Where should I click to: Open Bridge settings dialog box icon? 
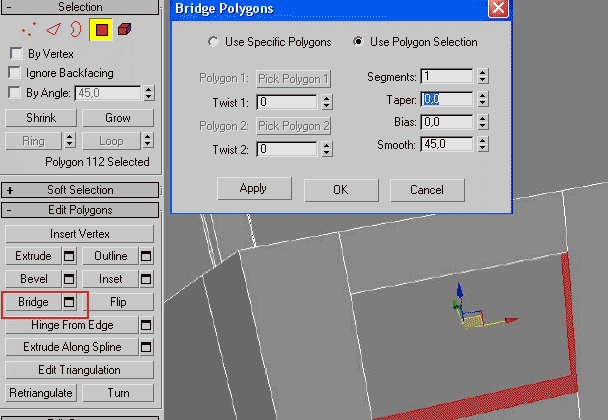coord(69,302)
